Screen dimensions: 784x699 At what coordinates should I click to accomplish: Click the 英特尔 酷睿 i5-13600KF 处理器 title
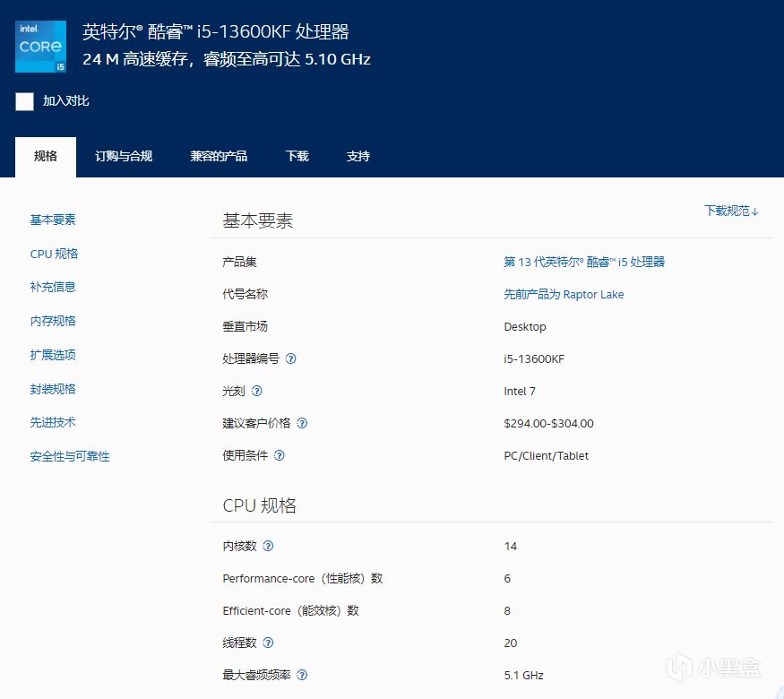pyautogui.click(x=216, y=32)
